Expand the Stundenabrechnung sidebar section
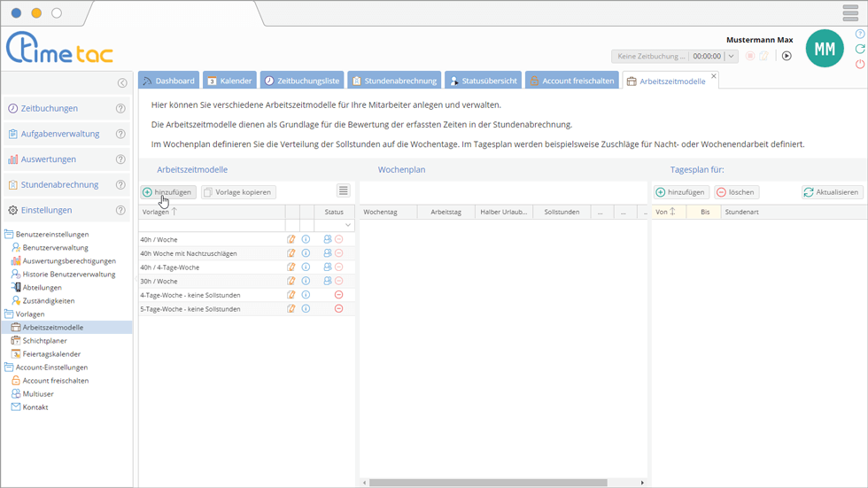Image resolution: width=868 pixels, height=488 pixels. [59, 185]
